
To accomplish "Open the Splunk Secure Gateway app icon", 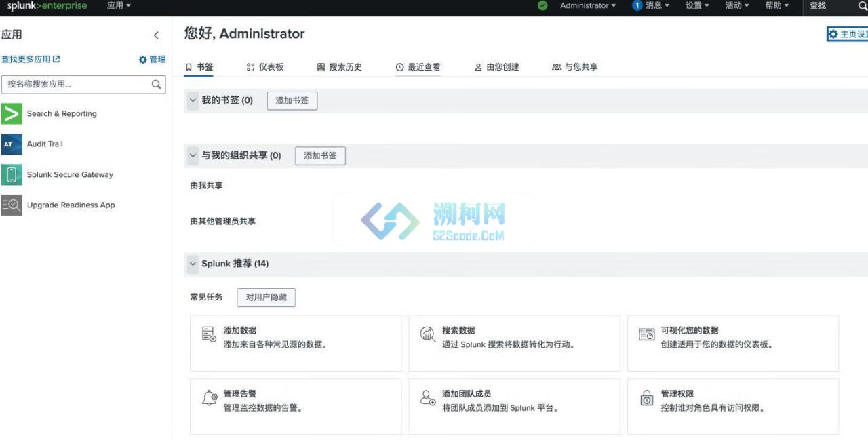I will pyautogui.click(x=12, y=175).
